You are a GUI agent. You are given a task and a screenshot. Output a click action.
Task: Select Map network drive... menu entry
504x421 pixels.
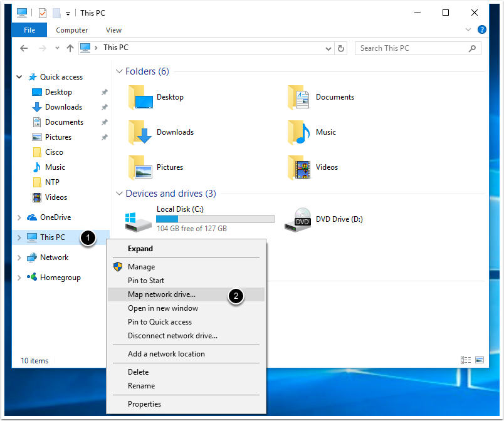tap(162, 294)
